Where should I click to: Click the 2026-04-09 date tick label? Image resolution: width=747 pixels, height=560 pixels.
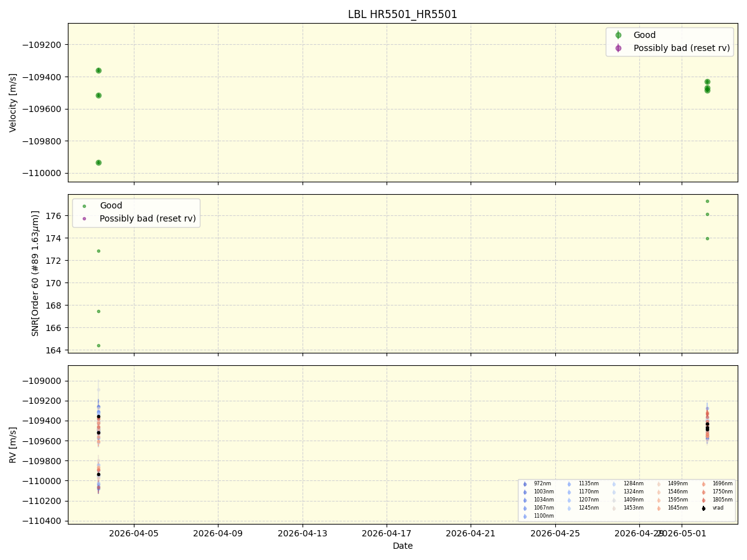pos(218,533)
